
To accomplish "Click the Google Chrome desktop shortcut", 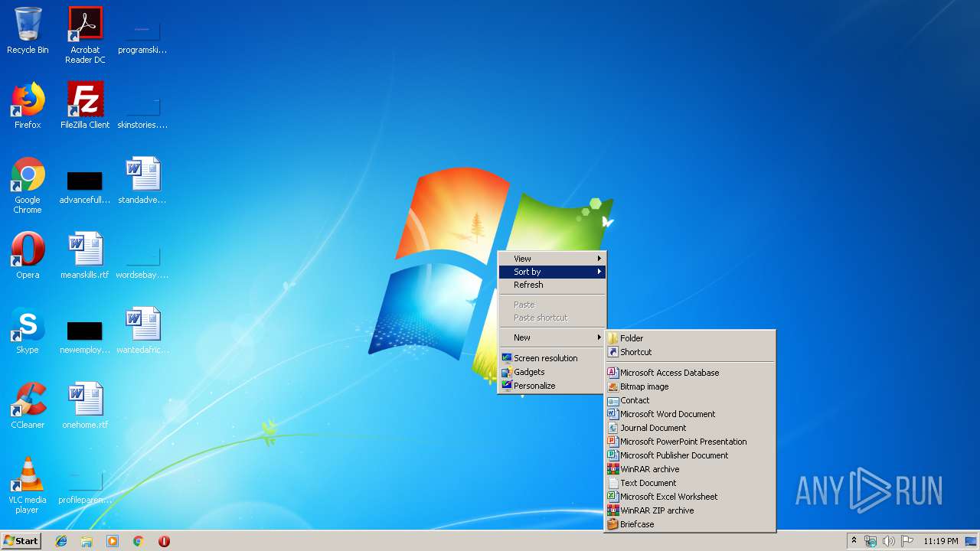I will [28, 185].
